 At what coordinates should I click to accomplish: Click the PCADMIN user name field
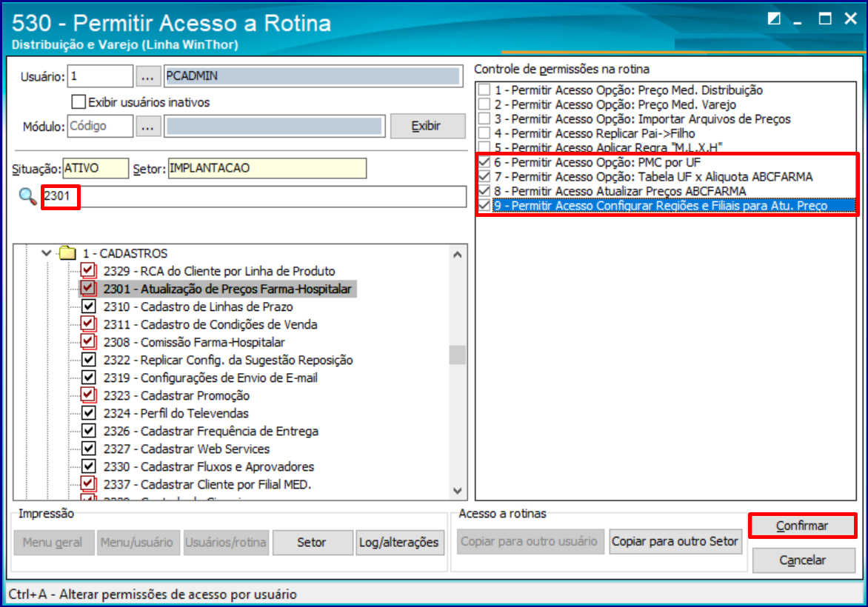coord(313,76)
